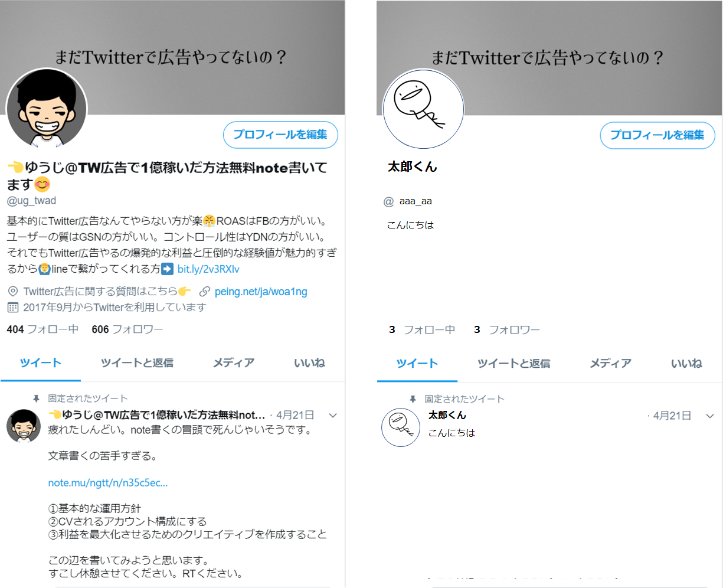The width and height of the screenshot is (723, 588).
Task: Click small avatar in left pinned tweet
Action: coord(24,426)
